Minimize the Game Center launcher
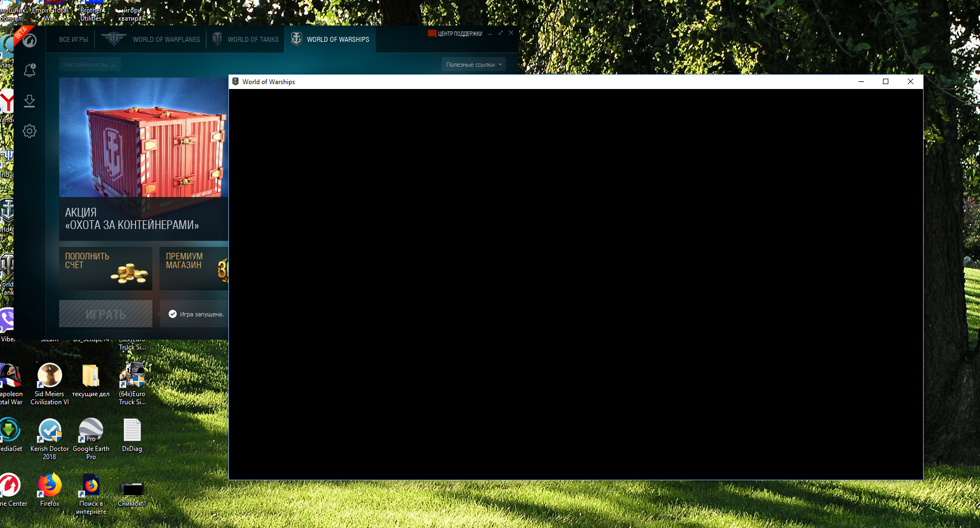This screenshot has width=980, height=528. point(490,34)
